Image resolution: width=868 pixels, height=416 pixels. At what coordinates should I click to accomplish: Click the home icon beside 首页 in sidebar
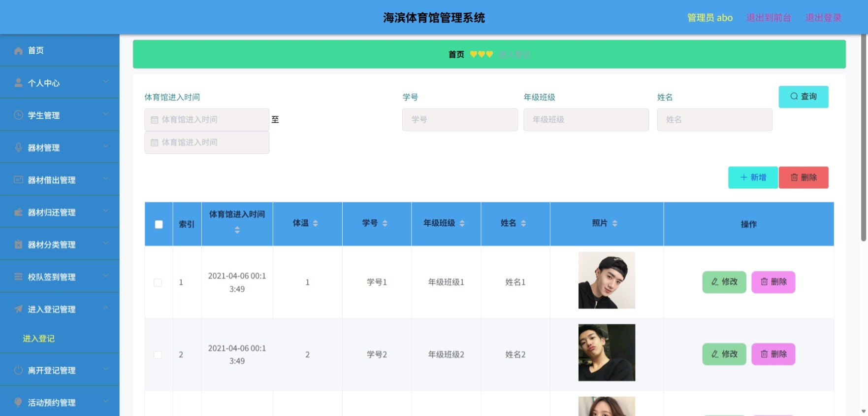click(x=18, y=51)
